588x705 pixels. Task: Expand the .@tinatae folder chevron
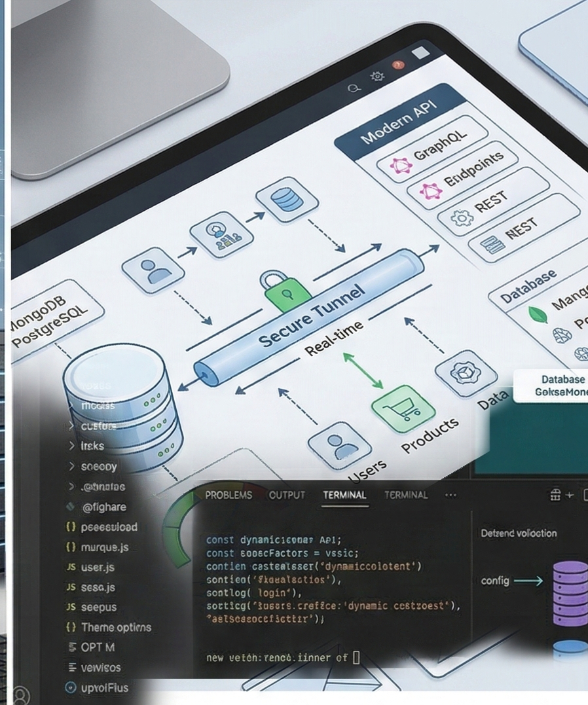point(71,486)
